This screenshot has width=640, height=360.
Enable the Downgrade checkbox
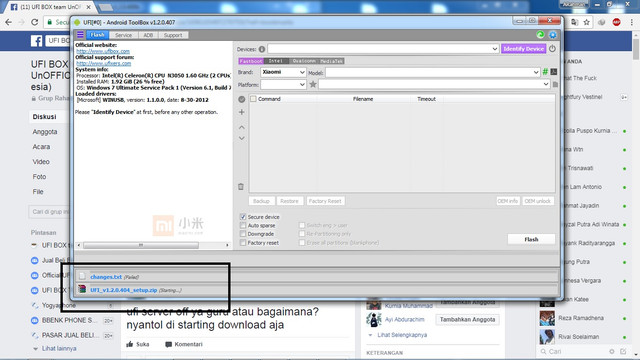pyautogui.click(x=243, y=234)
